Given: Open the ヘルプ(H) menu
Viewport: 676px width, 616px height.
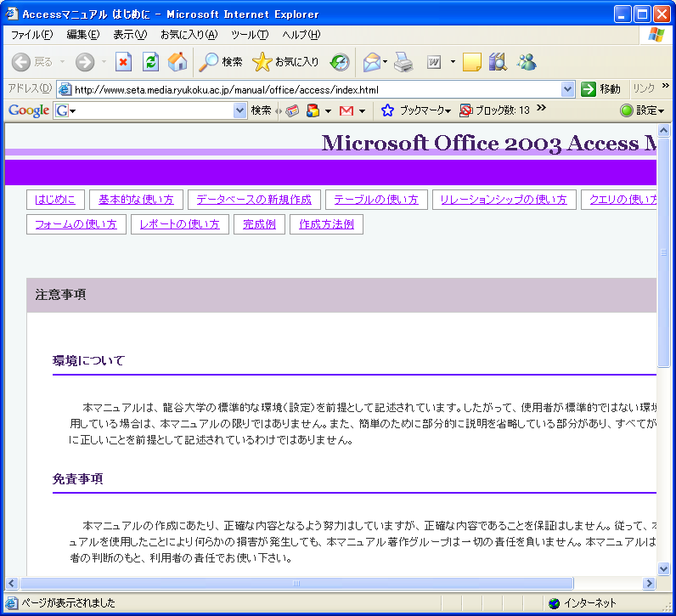Looking at the screenshot, I should [301, 35].
